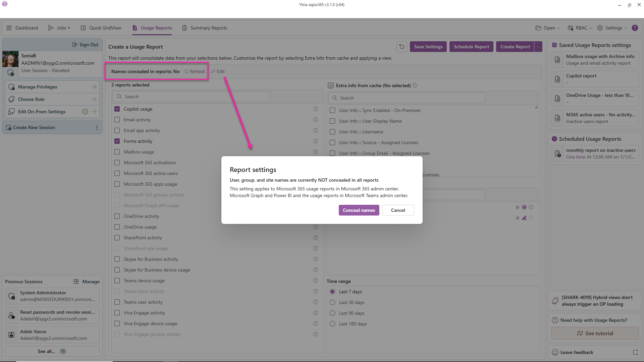The width and height of the screenshot is (644, 362).
Task: Click the Adele Vance session avatar icon
Action: tap(11, 335)
